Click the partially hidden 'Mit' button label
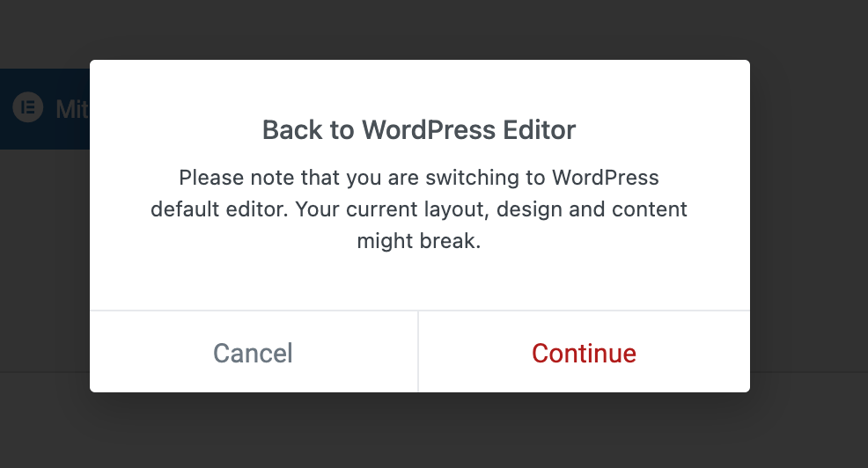This screenshot has width=868, height=468. coord(71,110)
